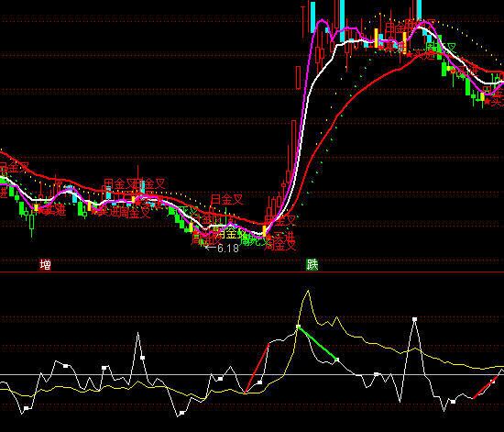Click the short red segment at indicator's right end
The image size is (504, 432).
485,388
